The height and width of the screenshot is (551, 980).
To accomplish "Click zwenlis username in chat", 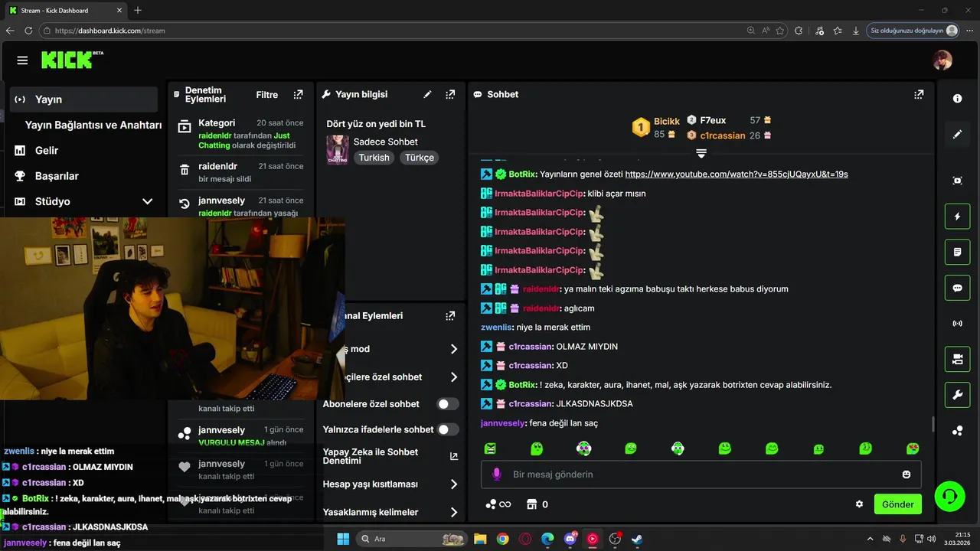I will coord(496,328).
